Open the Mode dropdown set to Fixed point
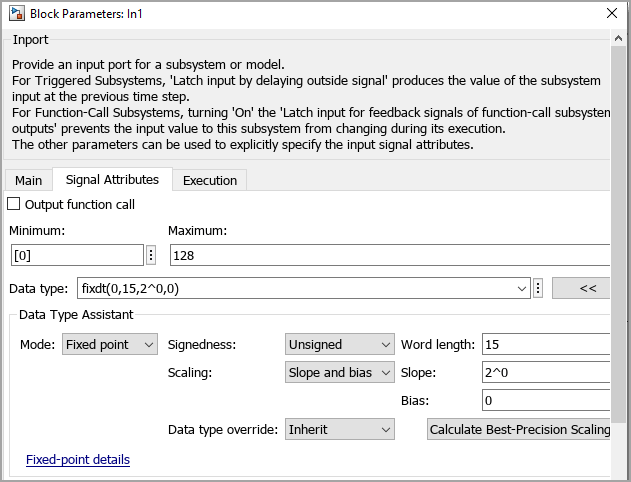The width and height of the screenshot is (631, 482). [x=110, y=344]
